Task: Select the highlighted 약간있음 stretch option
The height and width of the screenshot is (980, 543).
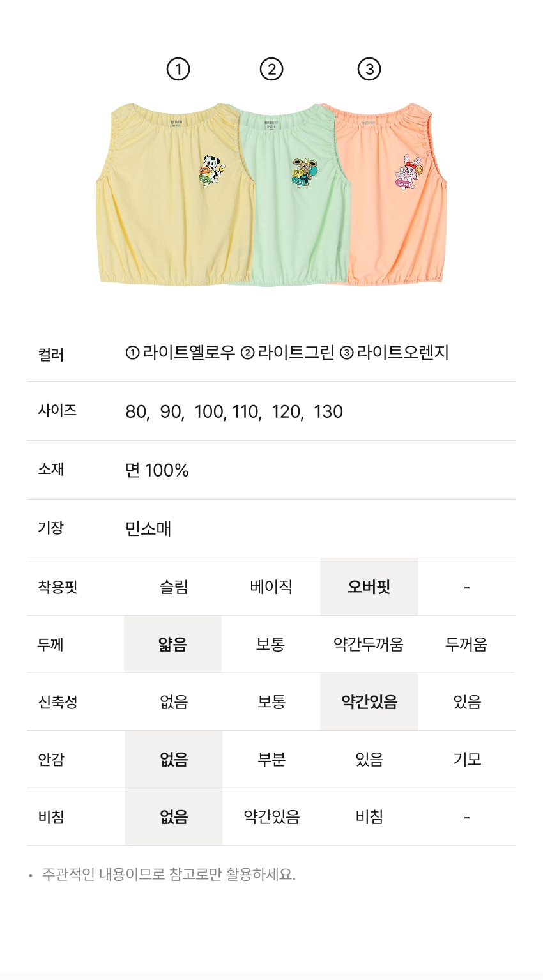Action: coord(369,702)
